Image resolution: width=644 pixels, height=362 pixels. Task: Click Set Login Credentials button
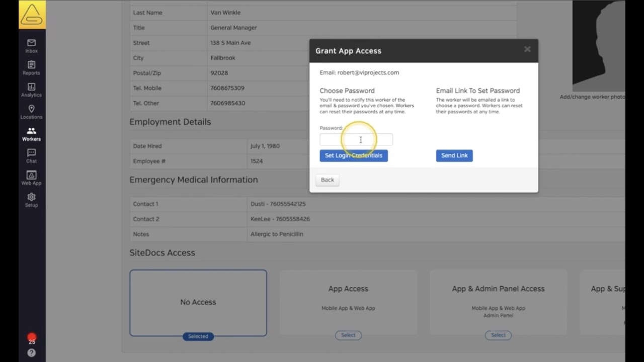pyautogui.click(x=354, y=155)
